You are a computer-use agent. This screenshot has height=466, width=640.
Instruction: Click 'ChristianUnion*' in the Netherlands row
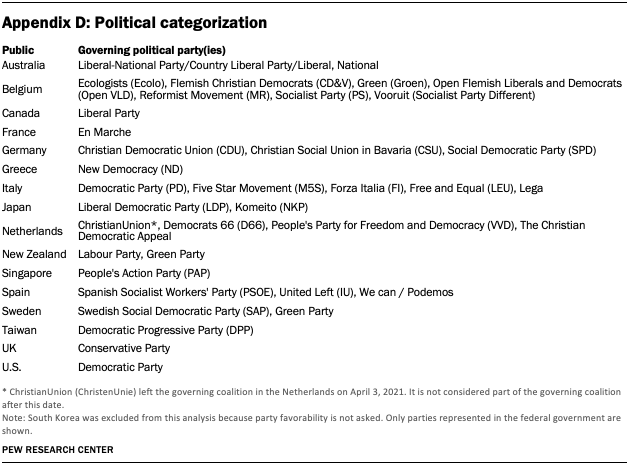pos(117,225)
